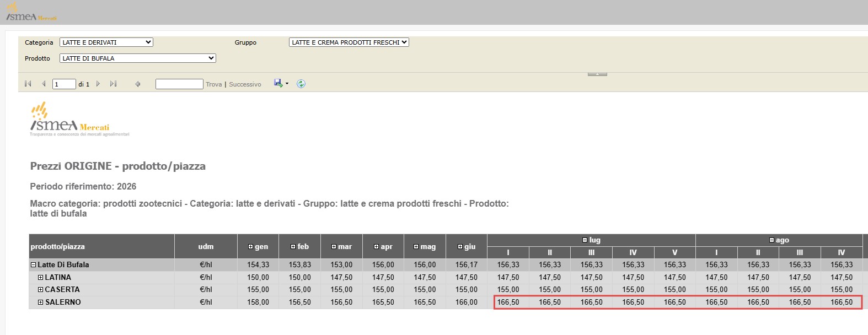Expand the giu month column
Viewport: 868px width, 335px height.
coord(460,247)
